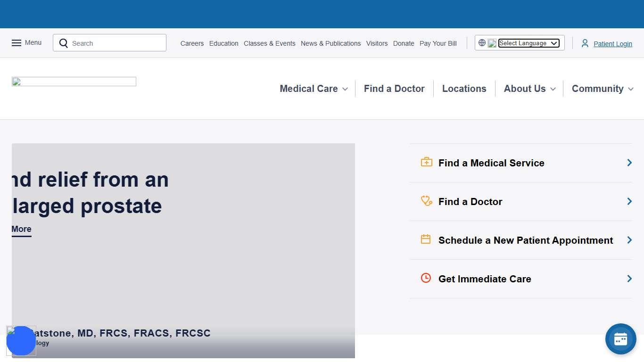
Task: Click the More link on the prostate banner
Action: click(x=21, y=229)
